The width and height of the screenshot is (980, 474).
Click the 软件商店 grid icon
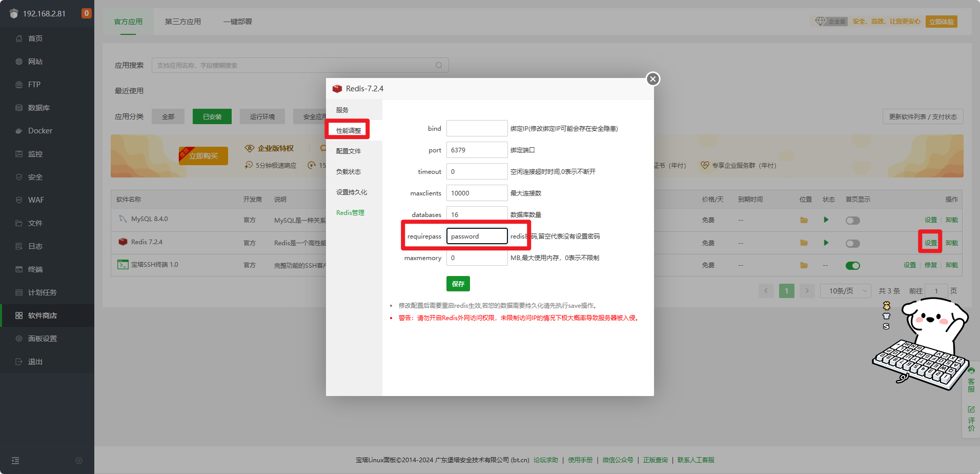[19, 315]
